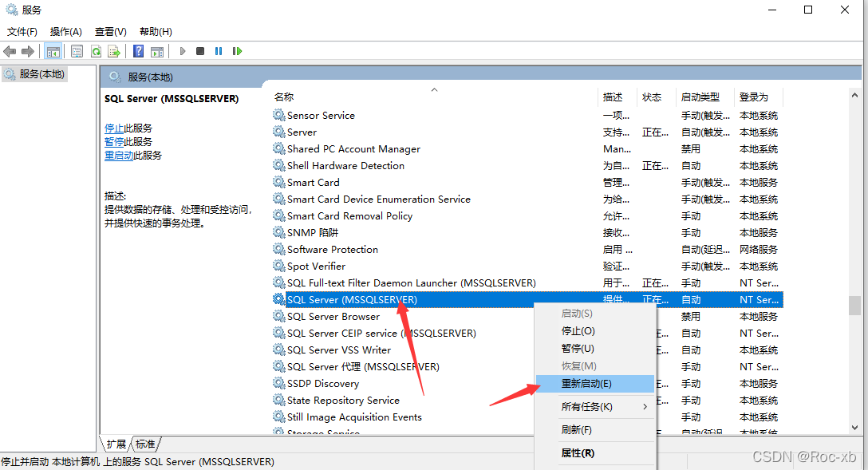
Task: Click scrollbar down arrow of services list
Action: (x=854, y=428)
